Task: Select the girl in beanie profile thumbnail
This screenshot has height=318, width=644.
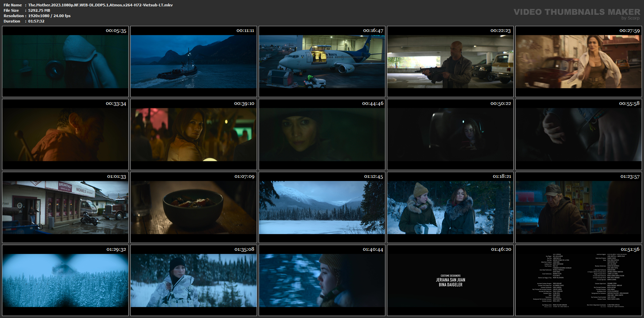Action: coord(322,280)
